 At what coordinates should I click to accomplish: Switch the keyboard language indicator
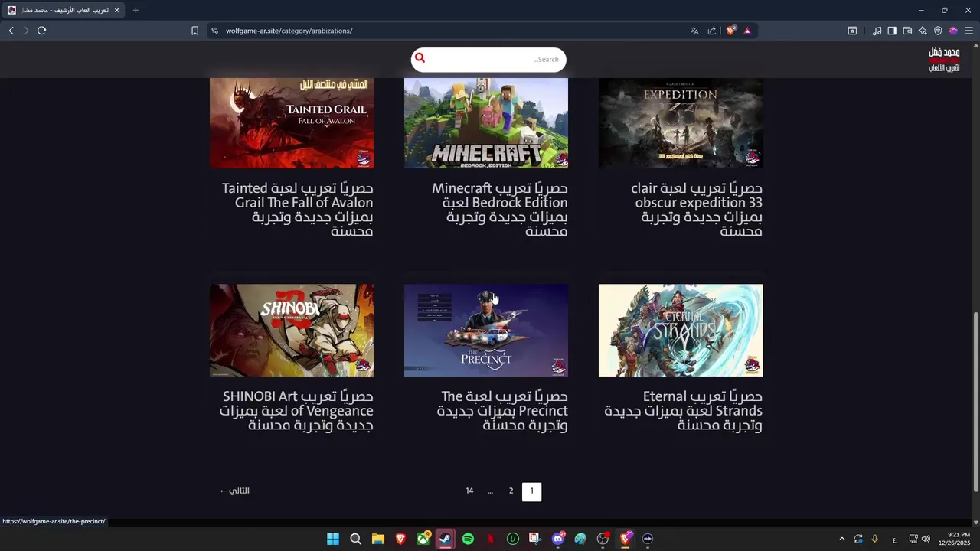(x=894, y=539)
